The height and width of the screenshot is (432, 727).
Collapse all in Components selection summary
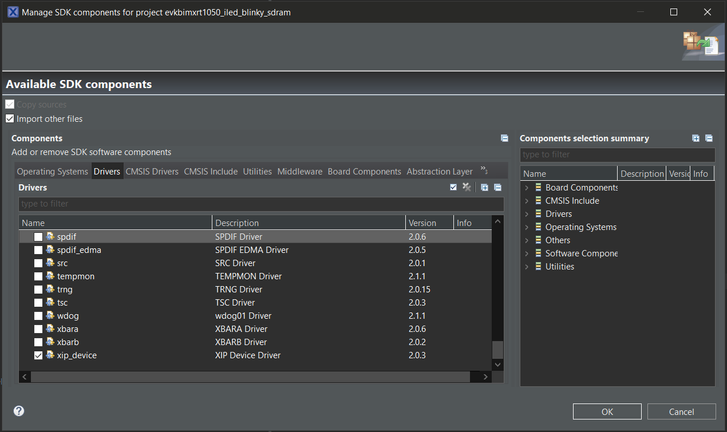(x=709, y=138)
